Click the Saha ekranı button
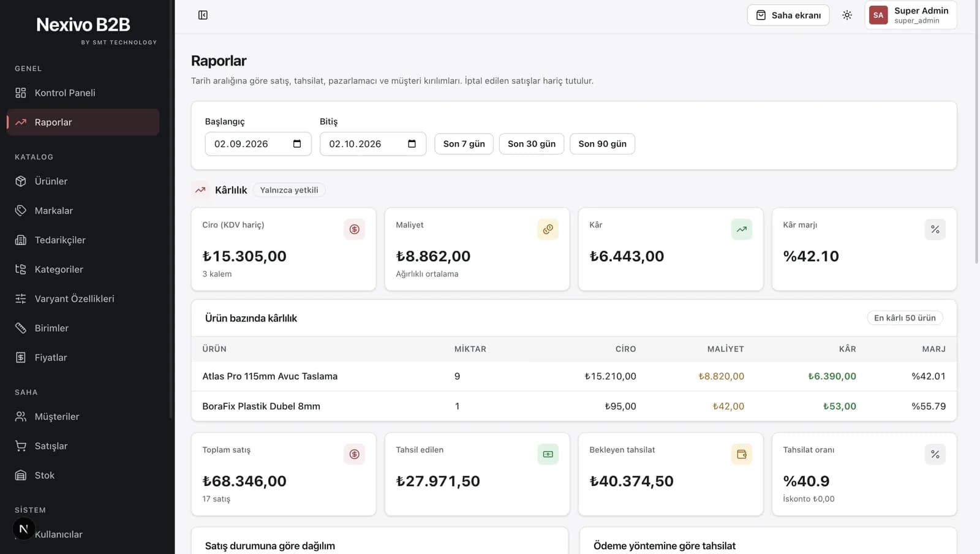Image resolution: width=980 pixels, height=554 pixels. pos(788,15)
